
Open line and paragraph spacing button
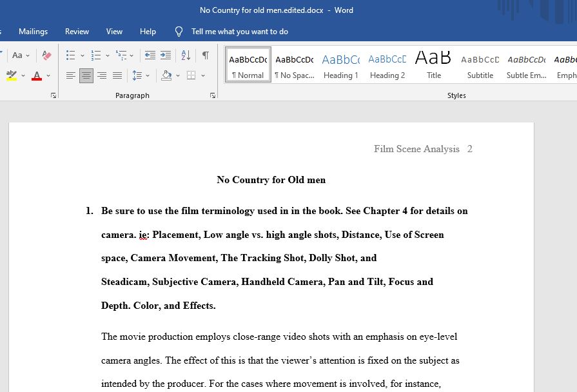[x=137, y=75]
